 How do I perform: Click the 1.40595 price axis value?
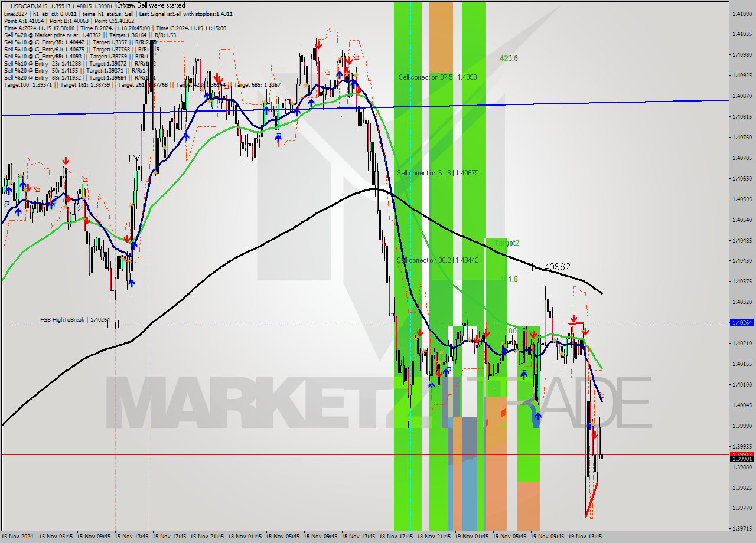pyautogui.click(x=741, y=199)
